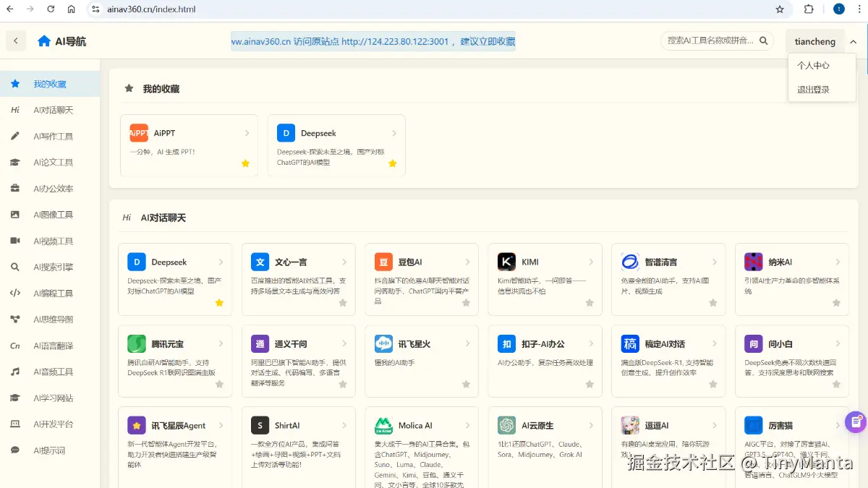Select the AI搜索引擎 magnifier icon

(14, 267)
